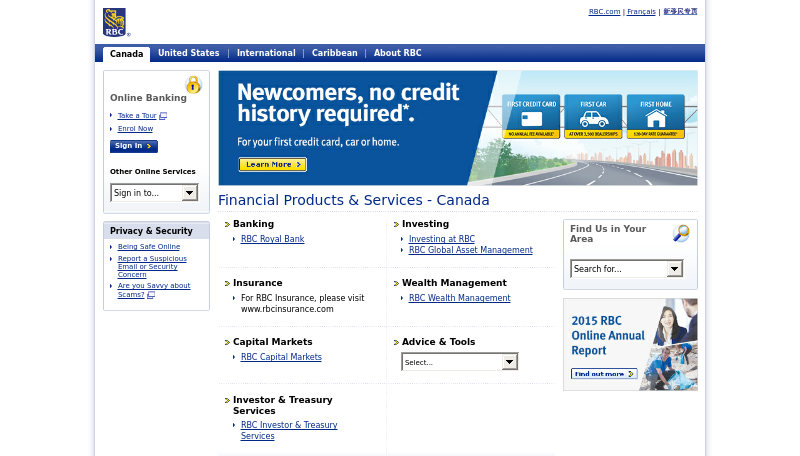Open the Caribbean tab
The height and width of the screenshot is (456, 800).
coord(335,53)
